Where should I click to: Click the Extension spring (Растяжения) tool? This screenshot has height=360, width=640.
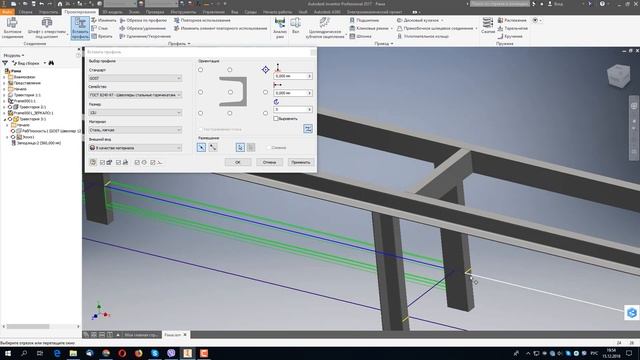click(512, 20)
